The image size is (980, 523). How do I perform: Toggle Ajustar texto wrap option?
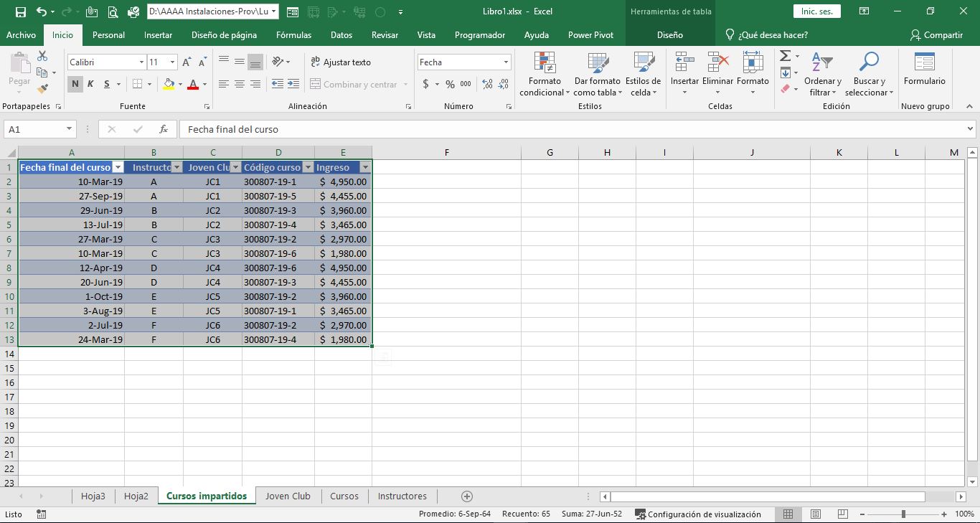pos(340,62)
